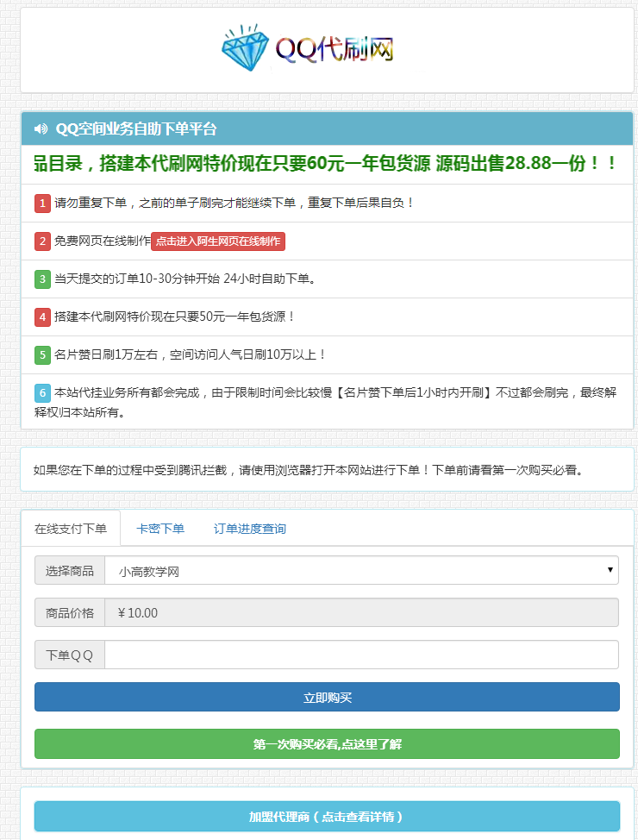Image resolution: width=638 pixels, height=840 pixels.
Task: Click text 本站代挂业务所有都会完成
Action: point(325,403)
